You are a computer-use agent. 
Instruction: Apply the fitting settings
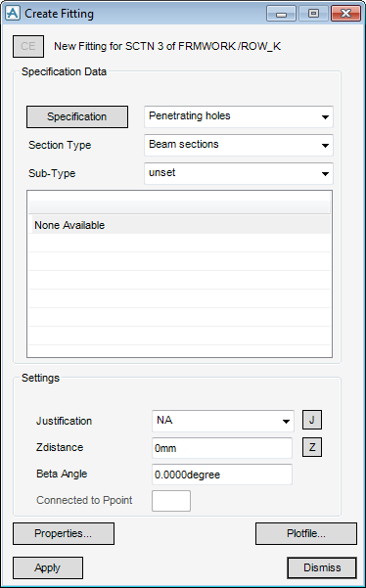pos(48,567)
